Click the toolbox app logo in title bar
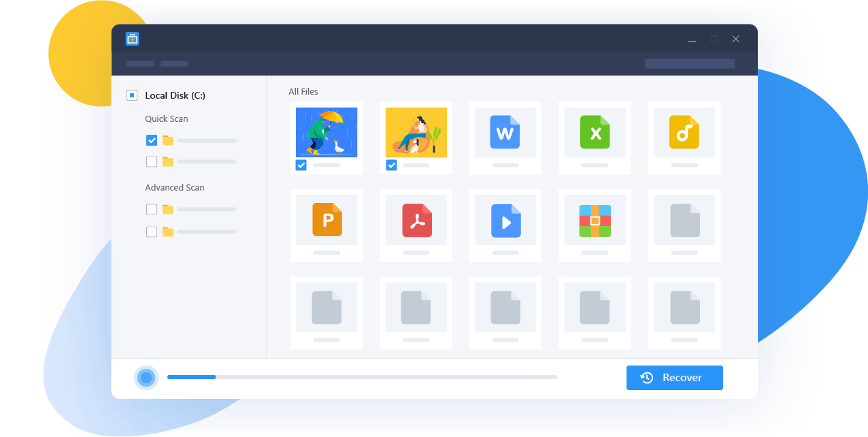The height and width of the screenshot is (437, 868). point(132,39)
